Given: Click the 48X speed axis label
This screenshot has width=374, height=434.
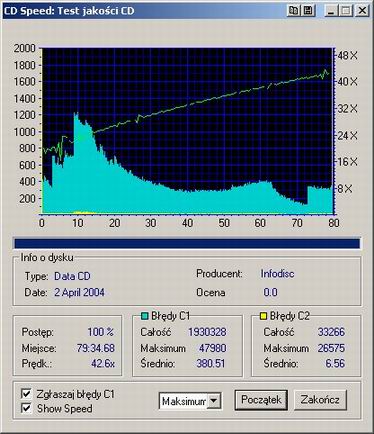Looking at the screenshot, I should point(347,55).
